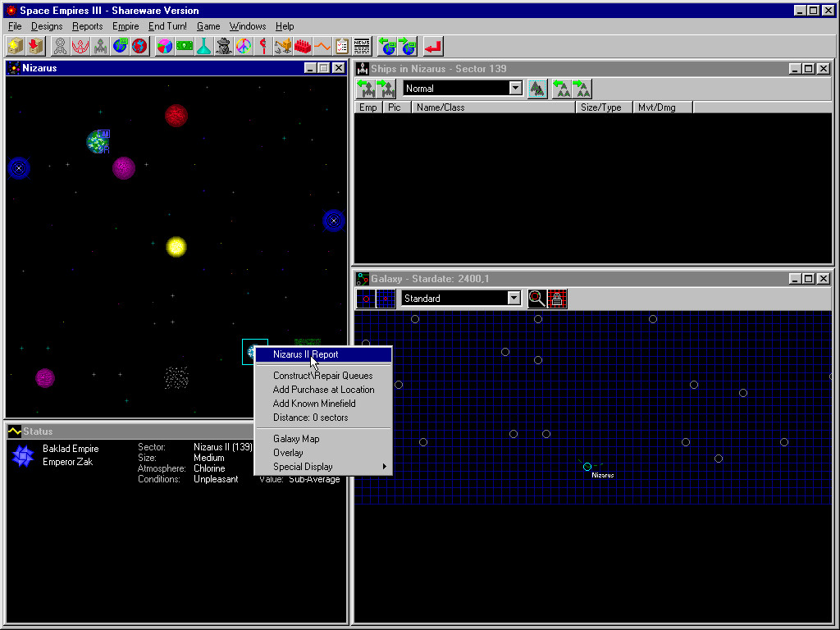The height and width of the screenshot is (630, 840).
Task: Click the red return-arrow end turn icon
Action: click(x=433, y=47)
